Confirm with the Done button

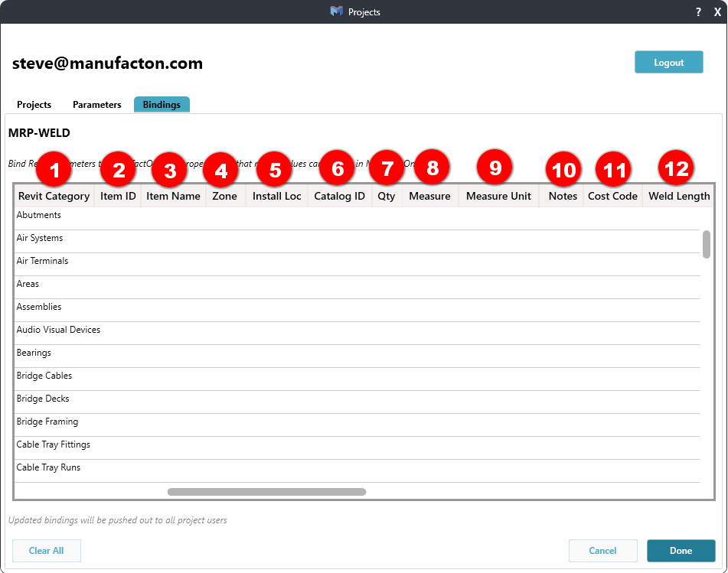(x=681, y=551)
